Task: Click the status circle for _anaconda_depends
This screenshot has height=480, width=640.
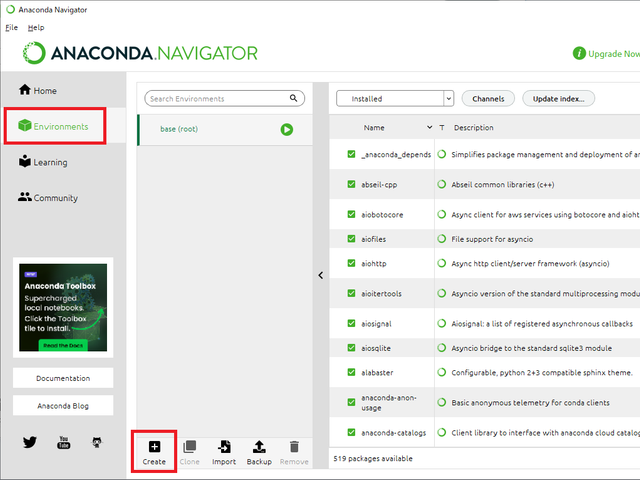Action: pyautogui.click(x=442, y=154)
